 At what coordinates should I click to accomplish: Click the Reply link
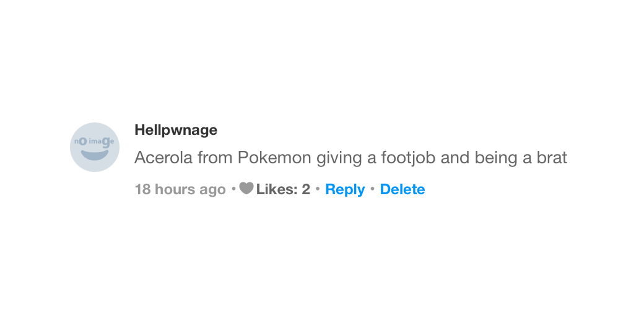tap(345, 189)
